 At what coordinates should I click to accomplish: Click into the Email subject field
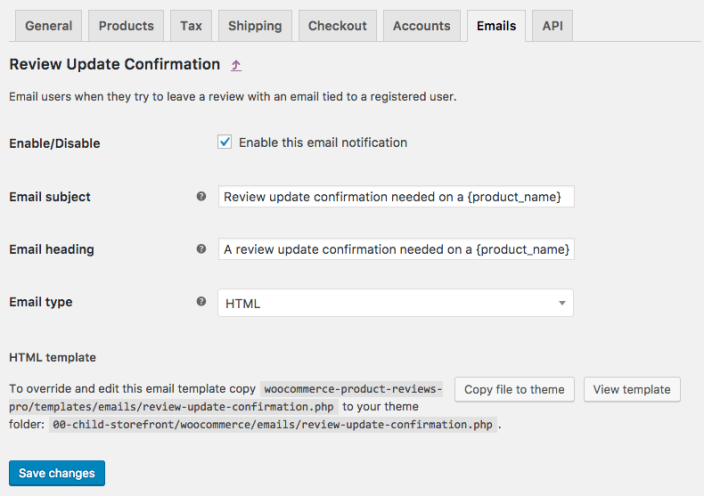pos(395,197)
